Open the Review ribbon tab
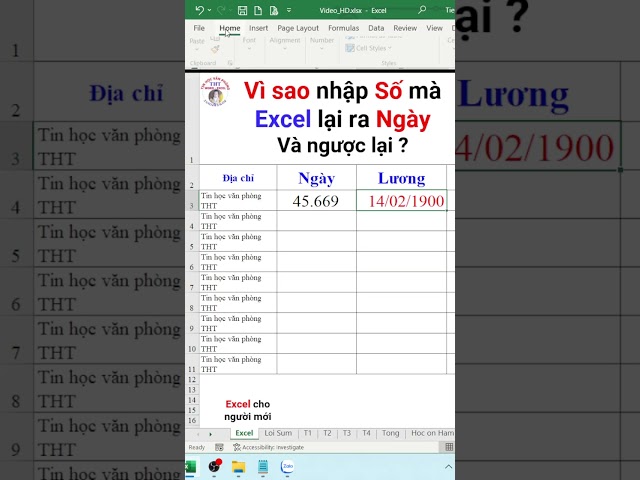 405,28
